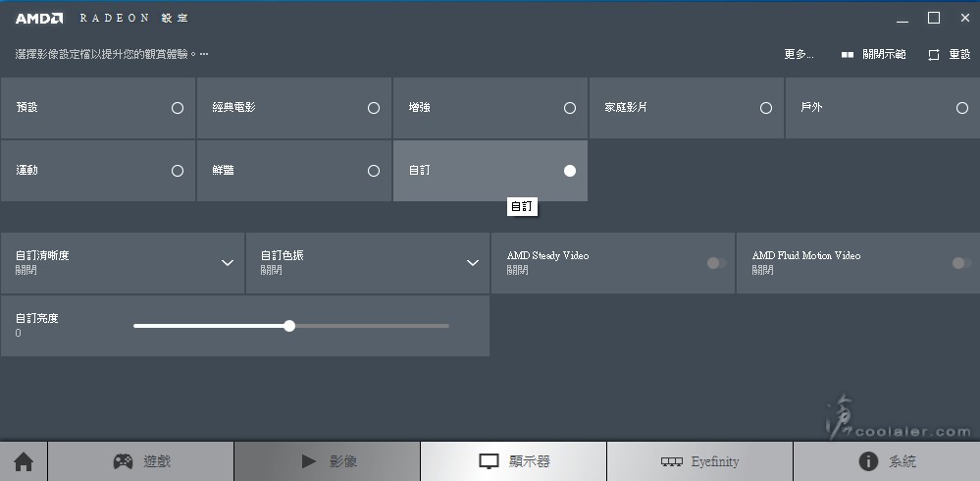980x481 pixels.
Task: Click the 關閉示範 demo icon
Action: coord(848,55)
